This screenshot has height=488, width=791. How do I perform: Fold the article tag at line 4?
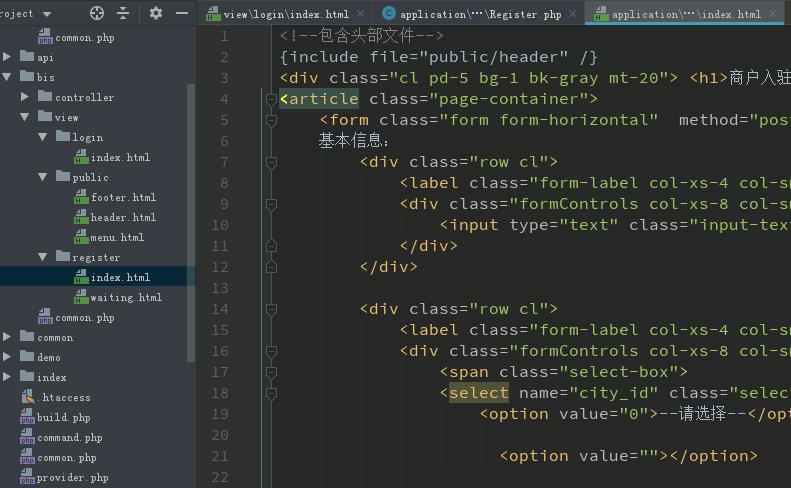[271, 99]
